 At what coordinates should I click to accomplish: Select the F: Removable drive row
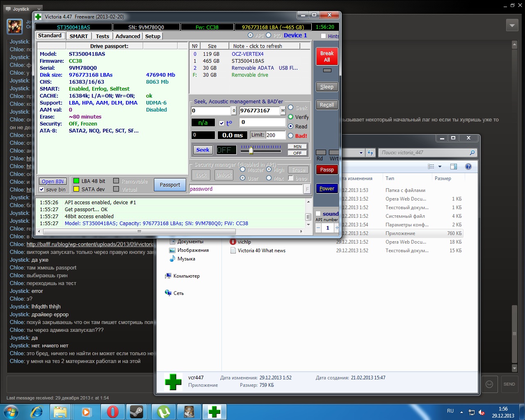(x=249, y=75)
